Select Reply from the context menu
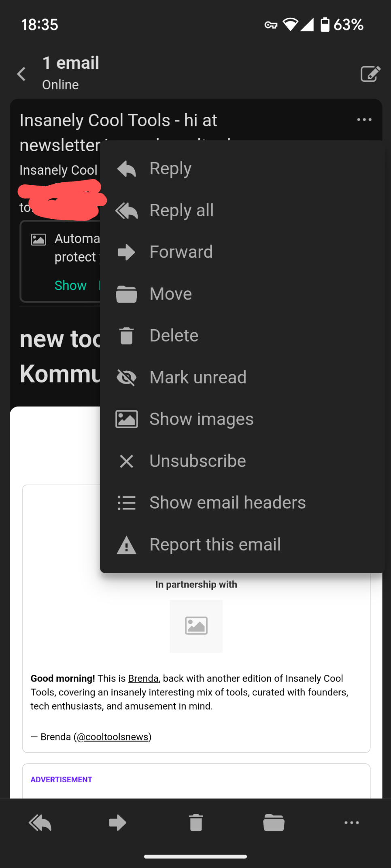The width and height of the screenshot is (391, 868). [x=170, y=169]
